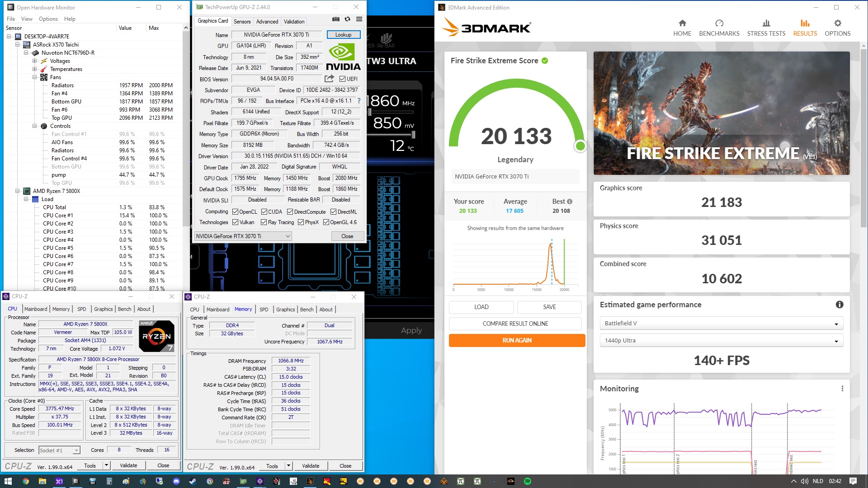This screenshot has width=868, height=488.
Task: Open Chrome from the taskbar
Action: 26,481
